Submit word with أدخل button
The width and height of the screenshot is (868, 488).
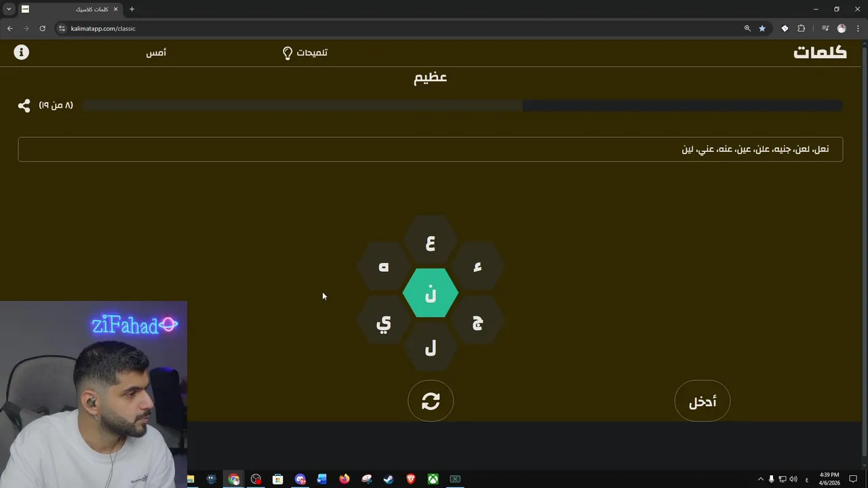pos(703,401)
